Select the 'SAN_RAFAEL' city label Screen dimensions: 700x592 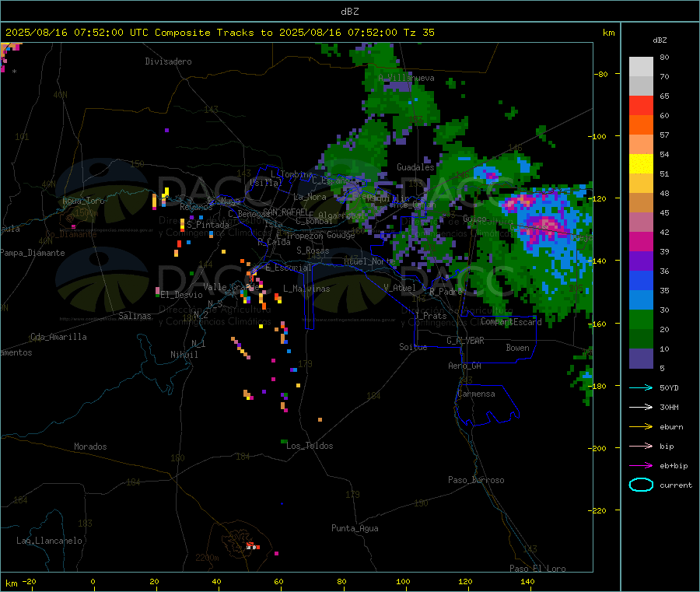pos(285,212)
